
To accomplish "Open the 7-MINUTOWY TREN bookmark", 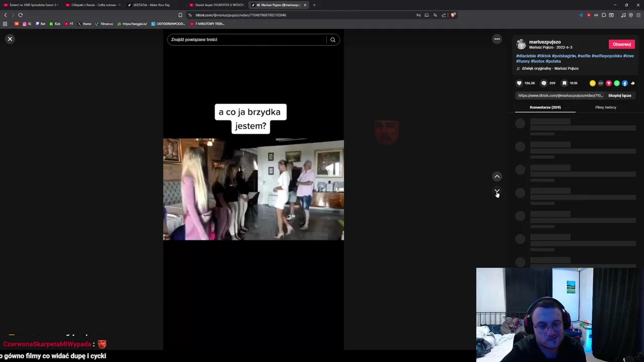I will 207,24.
